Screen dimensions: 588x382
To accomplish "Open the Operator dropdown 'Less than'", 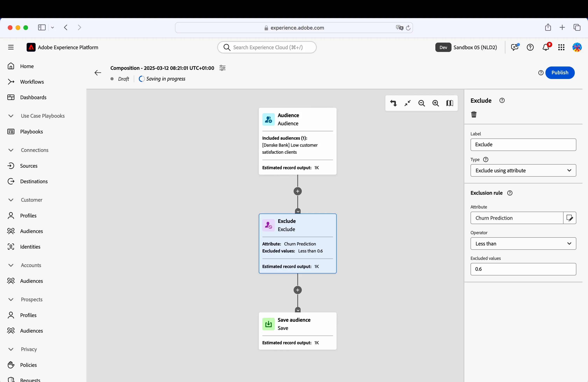I will pos(523,244).
